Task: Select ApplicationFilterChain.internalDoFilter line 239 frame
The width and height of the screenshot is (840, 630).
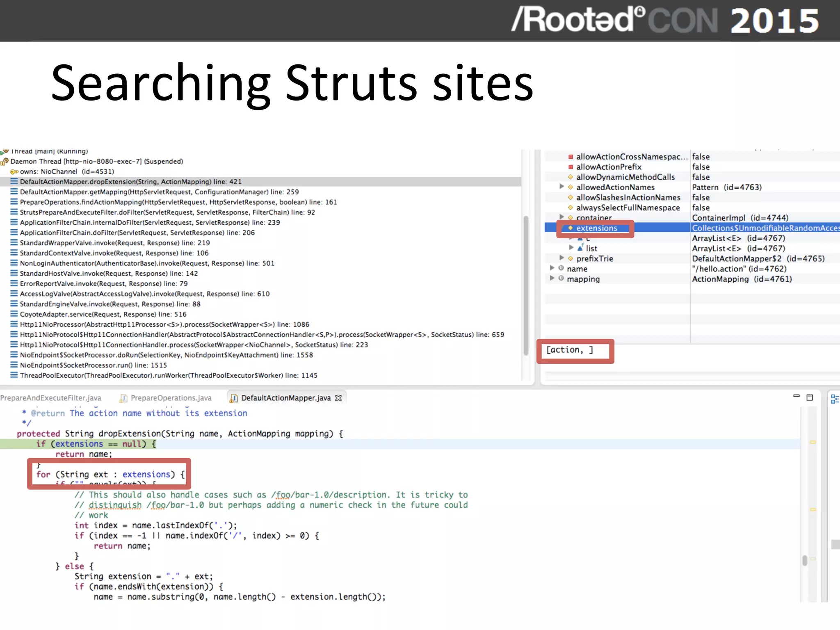Action: click(150, 223)
